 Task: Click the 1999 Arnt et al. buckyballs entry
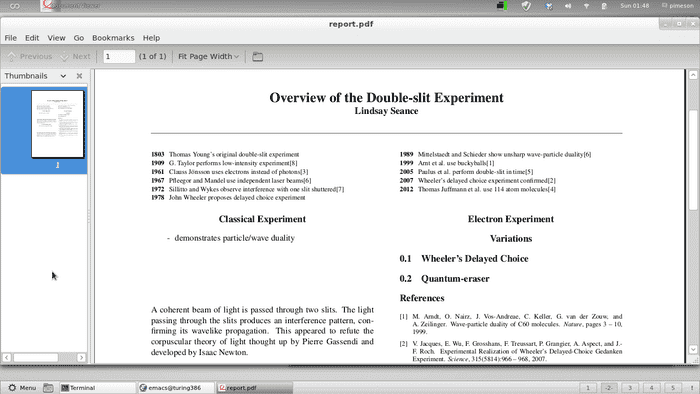click(x=447, y=163)
